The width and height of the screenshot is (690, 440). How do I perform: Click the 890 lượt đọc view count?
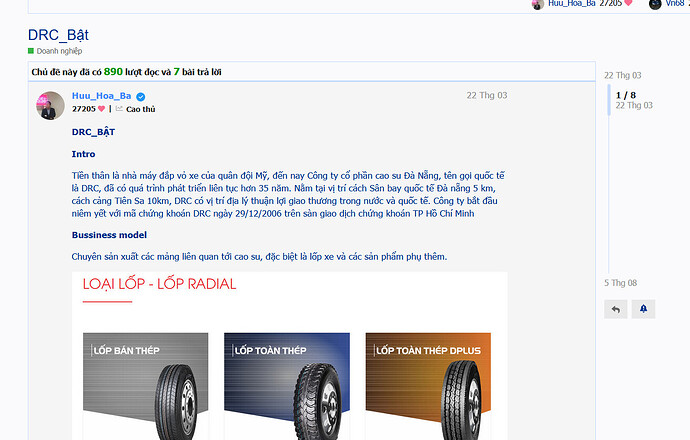click(137, 72)
